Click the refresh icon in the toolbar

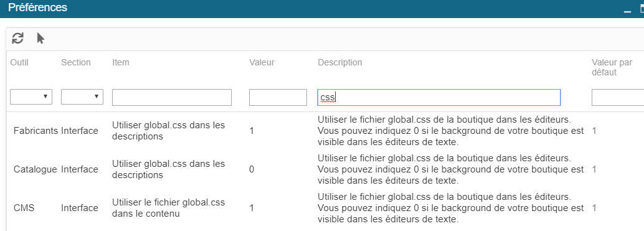[17, 38]
